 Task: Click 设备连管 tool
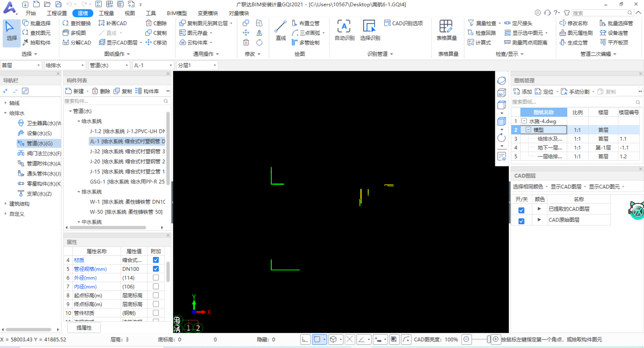click(614, 33)
